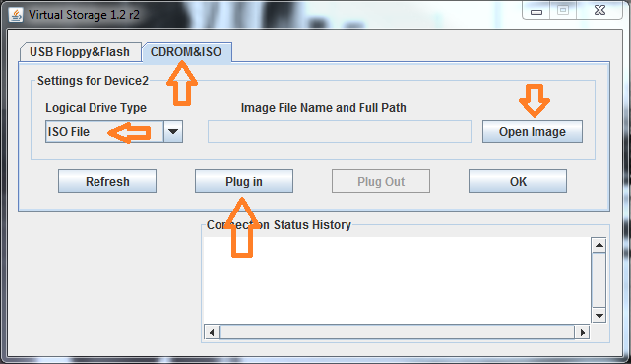Confirm with the OK button

518,181
